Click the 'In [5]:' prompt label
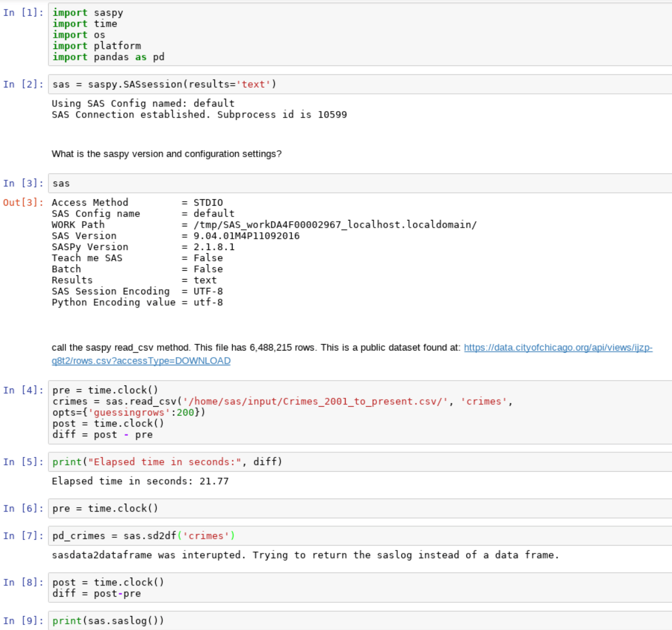Screen dimensions: 672x630 (x=23, y=462)
